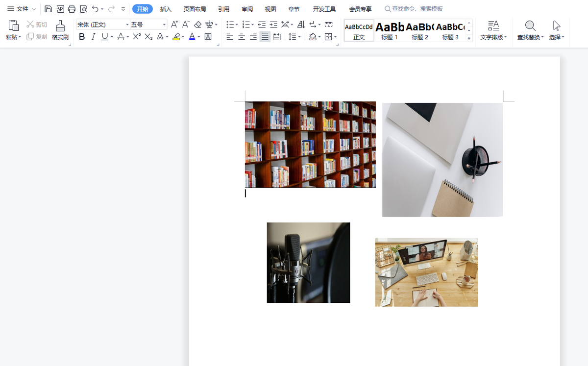Image resolution: width=588 pixels, height=366 pixels.
Task: Toggle Underline formatting
Action: 105,37
